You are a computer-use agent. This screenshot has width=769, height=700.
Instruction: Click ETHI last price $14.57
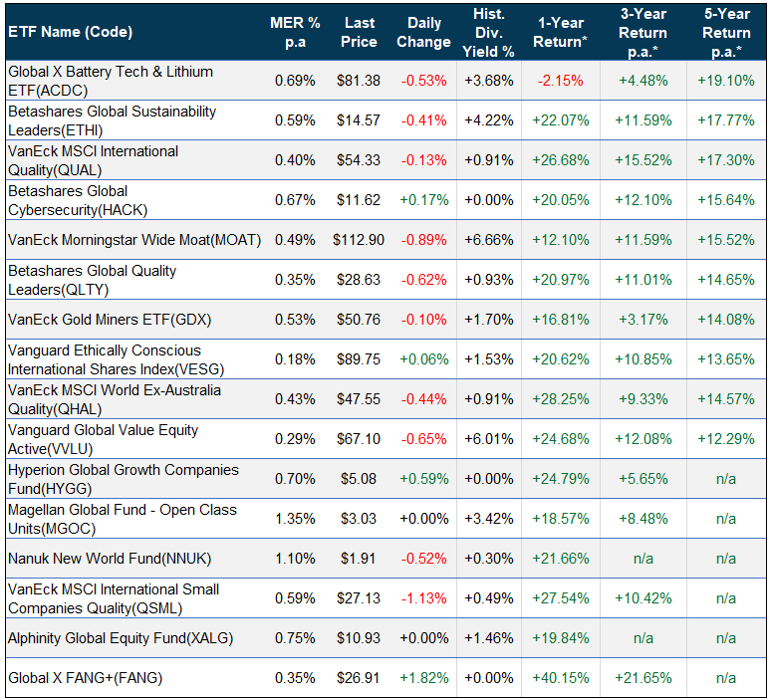click(359, 120)
